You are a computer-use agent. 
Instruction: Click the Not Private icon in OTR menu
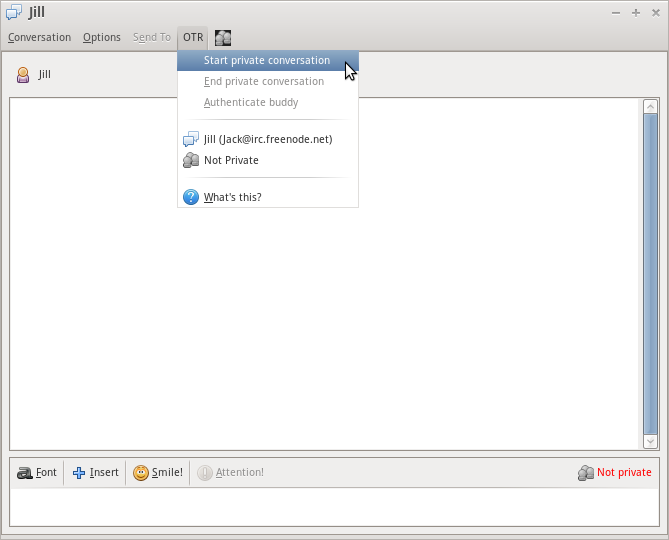pos(191,160)
